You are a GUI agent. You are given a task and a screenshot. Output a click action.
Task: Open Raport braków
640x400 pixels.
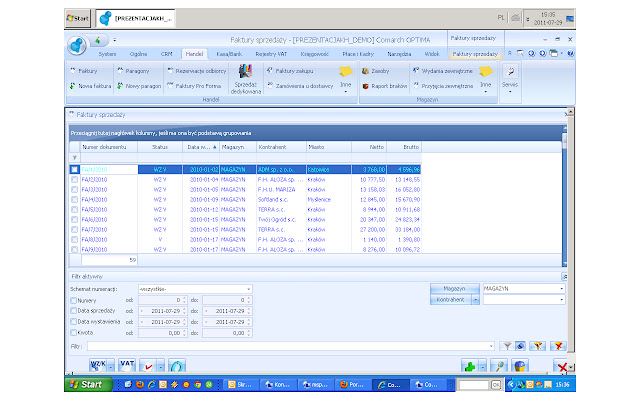384,86
